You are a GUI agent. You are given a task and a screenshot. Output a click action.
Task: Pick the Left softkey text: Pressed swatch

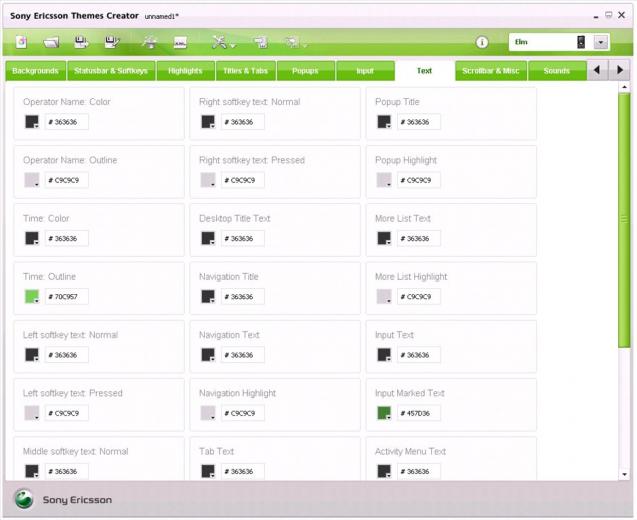coord(32,413)
